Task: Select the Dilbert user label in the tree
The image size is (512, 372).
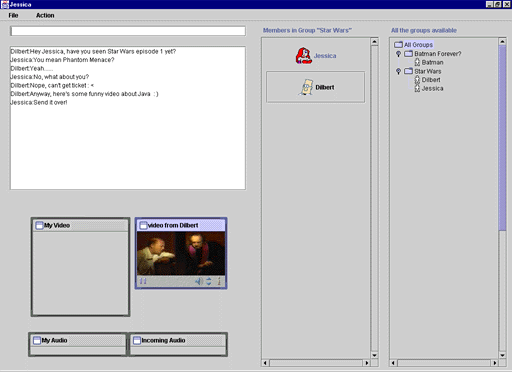Action: coord(431,80)
